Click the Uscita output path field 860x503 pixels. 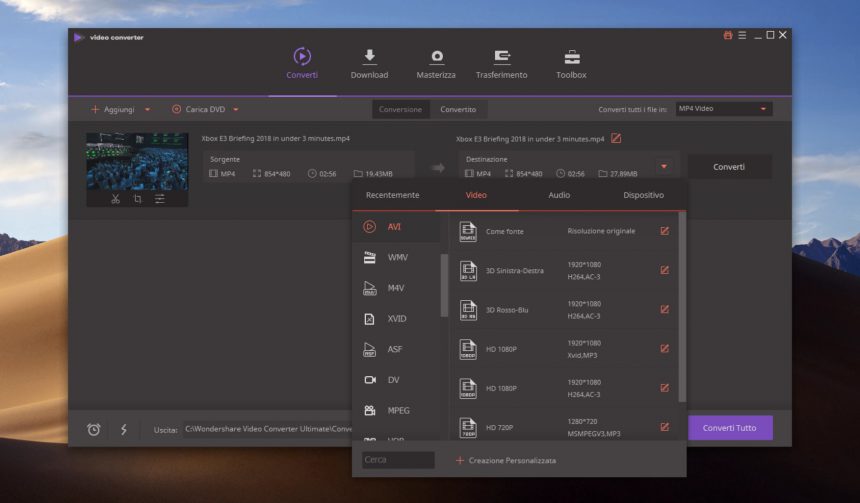coord(268,429)
